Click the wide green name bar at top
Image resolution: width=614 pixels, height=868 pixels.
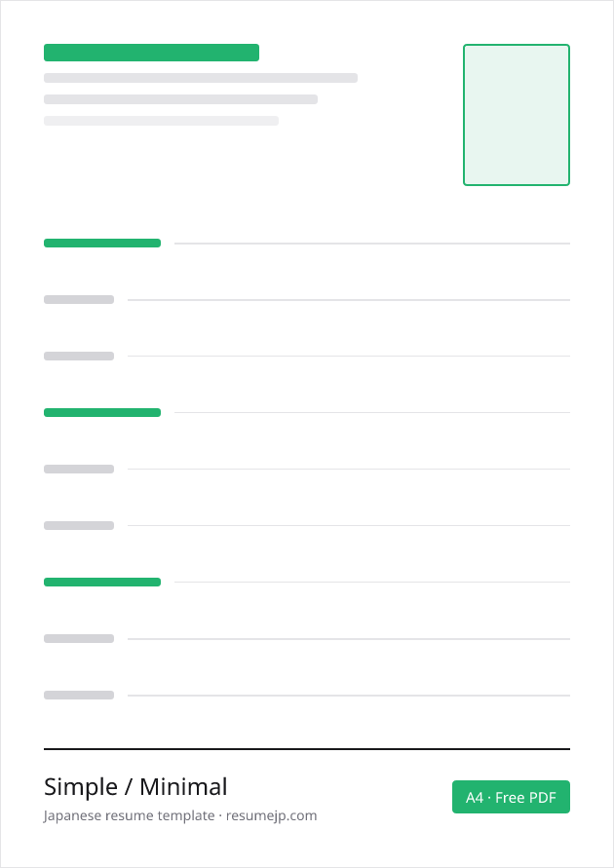[x=151, y=53]
